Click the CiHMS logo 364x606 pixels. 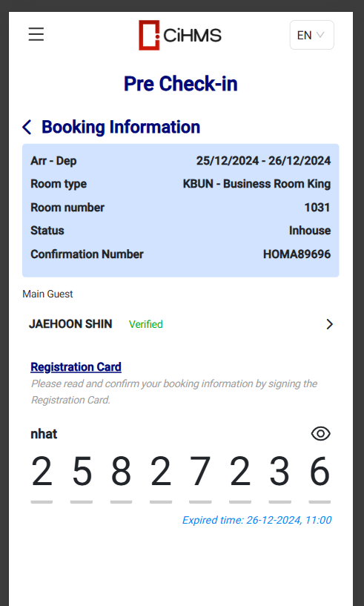click(180, 35)
